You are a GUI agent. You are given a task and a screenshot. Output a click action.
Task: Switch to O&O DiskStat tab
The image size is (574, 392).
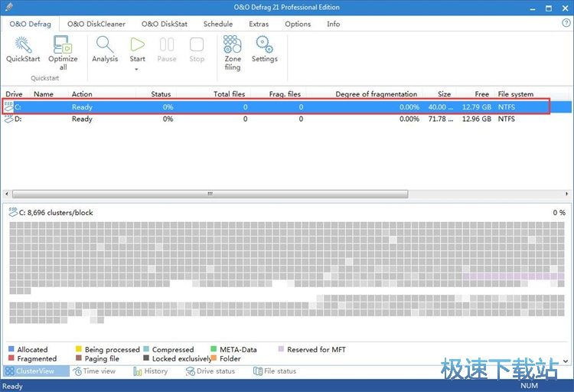click(165, 24)
